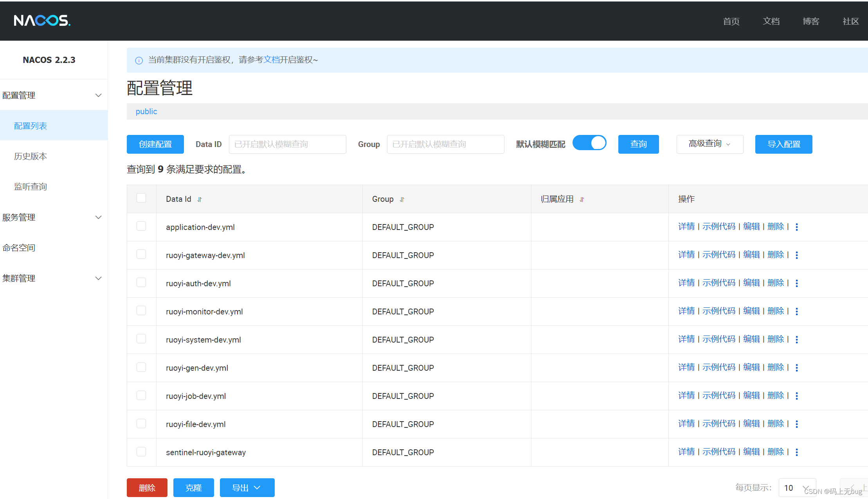Open more actions for ruoyi-auth-dev.yml
This screenshot has height=499, width=868.
coord(797,283)
